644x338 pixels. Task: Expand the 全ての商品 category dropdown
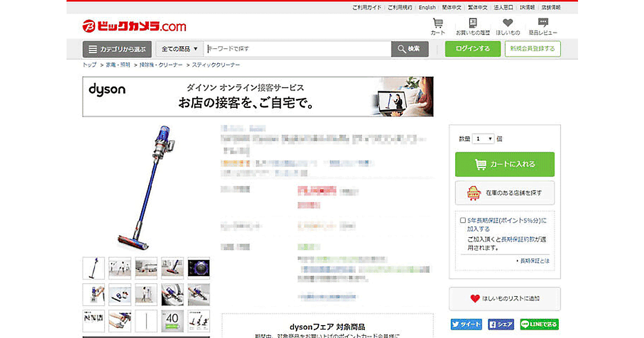(179, 49)
